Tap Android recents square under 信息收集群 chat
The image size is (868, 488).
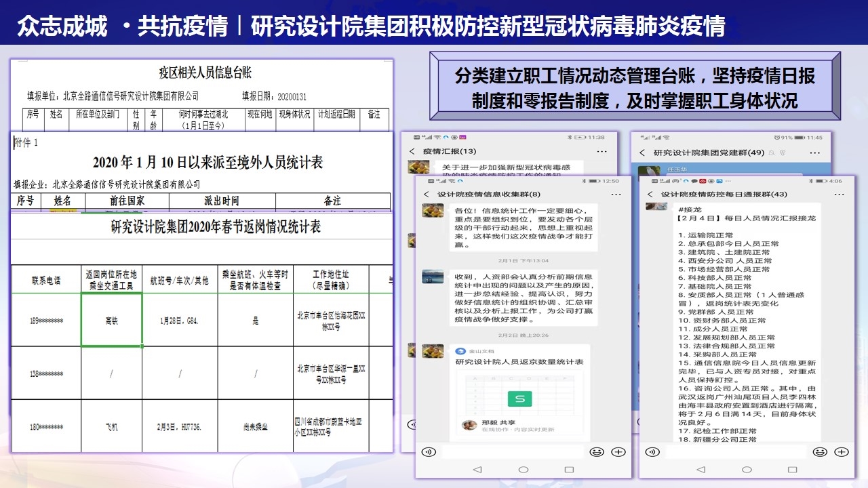pos(568,469)
